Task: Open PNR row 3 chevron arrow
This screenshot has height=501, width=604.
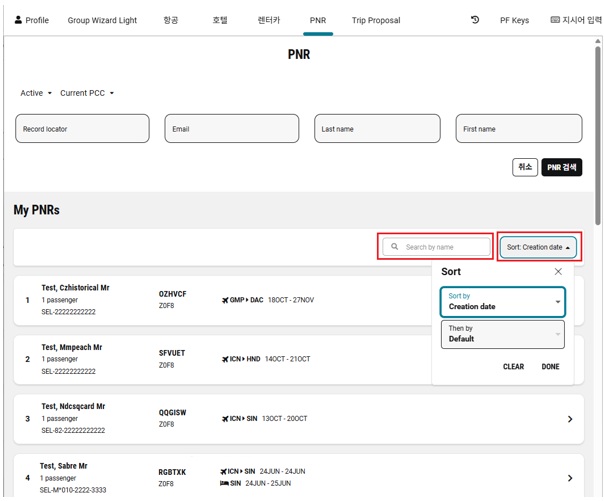Action: click(570, 419)
